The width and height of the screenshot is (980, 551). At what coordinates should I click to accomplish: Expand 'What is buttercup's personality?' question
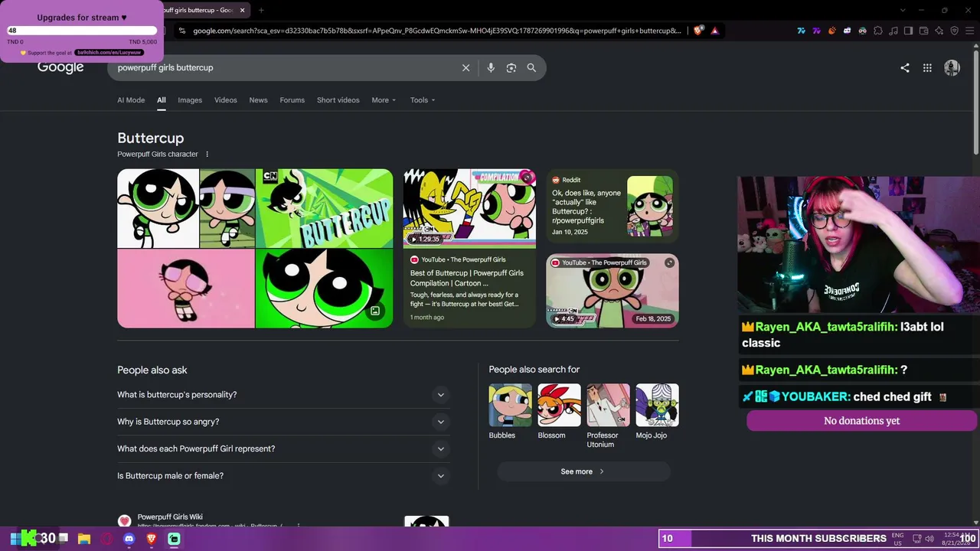(x=283, y=395)
